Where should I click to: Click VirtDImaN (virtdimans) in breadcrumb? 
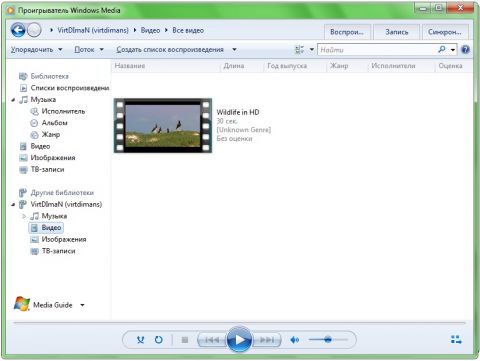pos(93,30)
